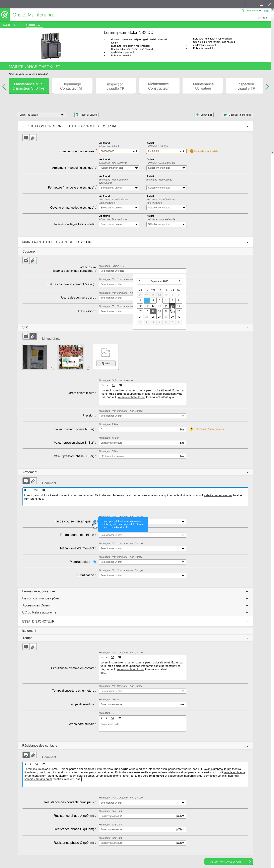Click the paperclip icon under Temps section

point(33,647)
